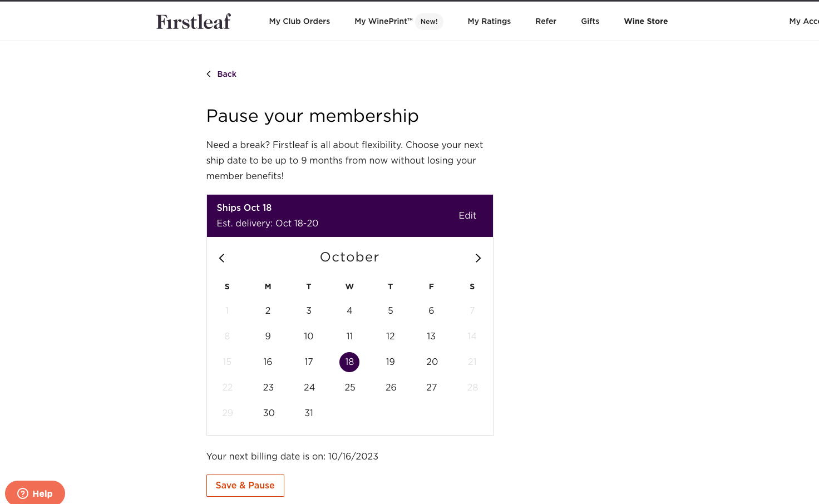819x504 pixels.
Task: Open My WinePrint from the navigation
Action: pyautogui.click(x=384, y=21)
